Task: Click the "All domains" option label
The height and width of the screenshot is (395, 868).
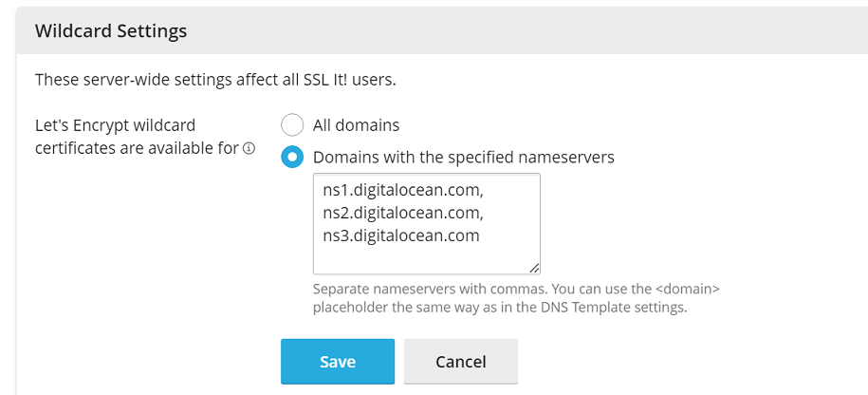Action: coord(356,125)
